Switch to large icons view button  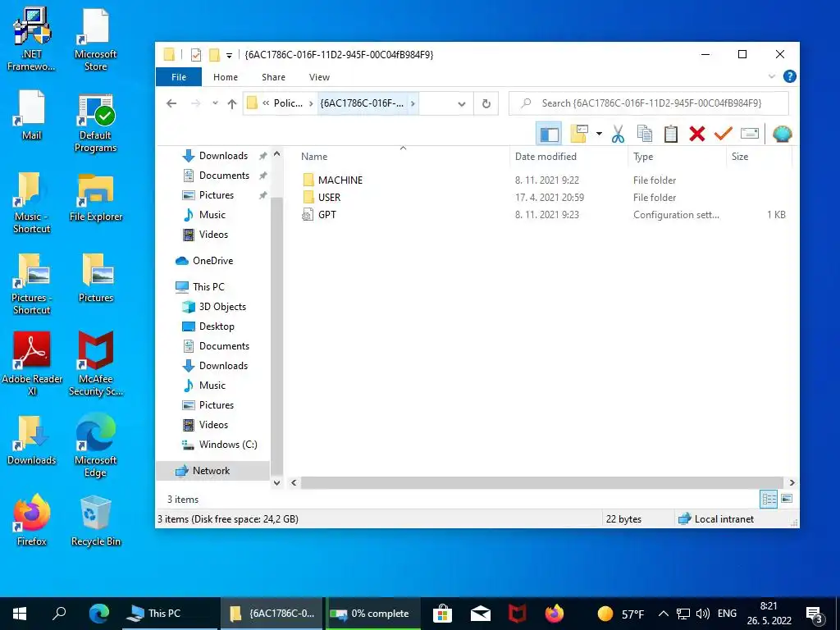787,500
